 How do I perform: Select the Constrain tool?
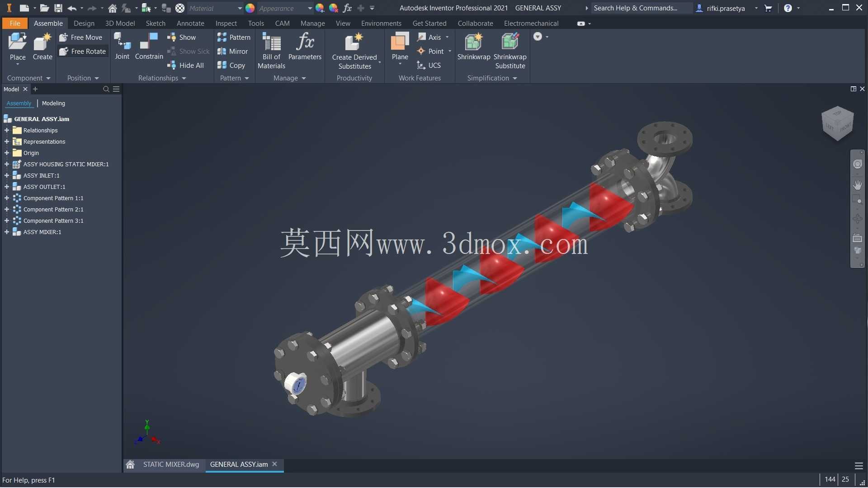[149, 47]
